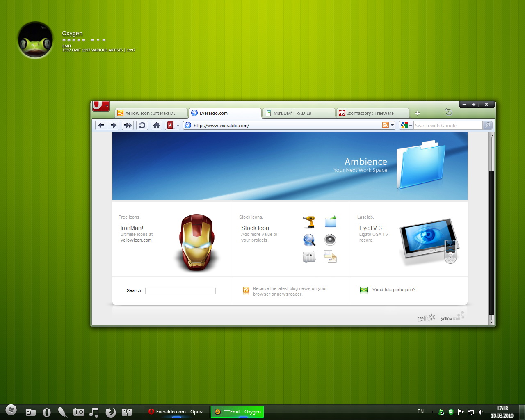
Task: Click the scrollbar up arrow
Action: coord(491,135)
